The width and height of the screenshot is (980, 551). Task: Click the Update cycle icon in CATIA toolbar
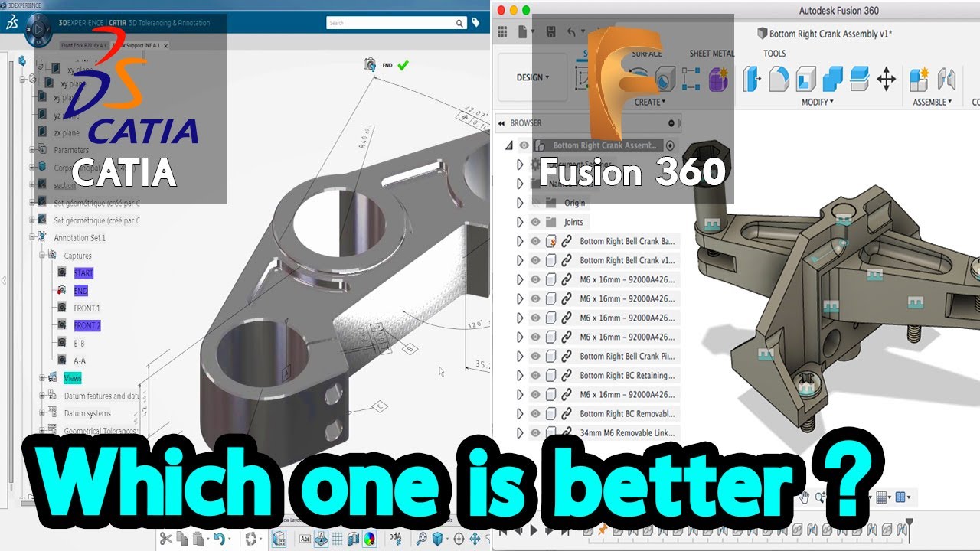click(250, 539)
